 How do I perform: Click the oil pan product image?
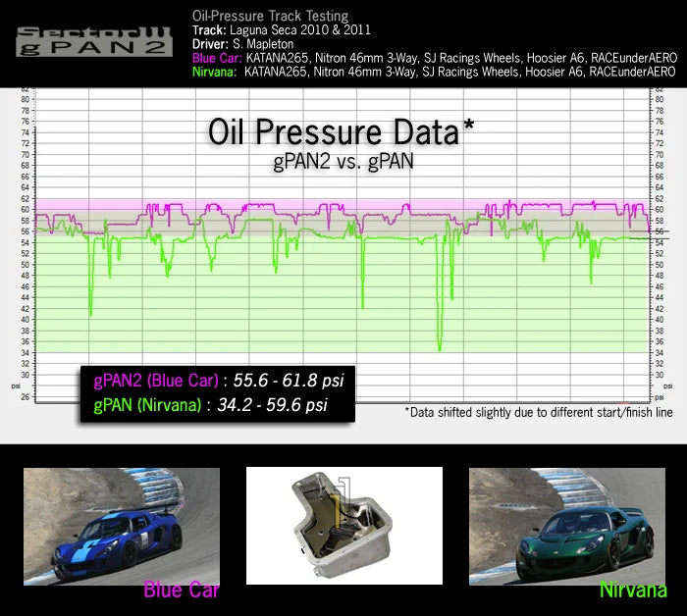(343, 526)
